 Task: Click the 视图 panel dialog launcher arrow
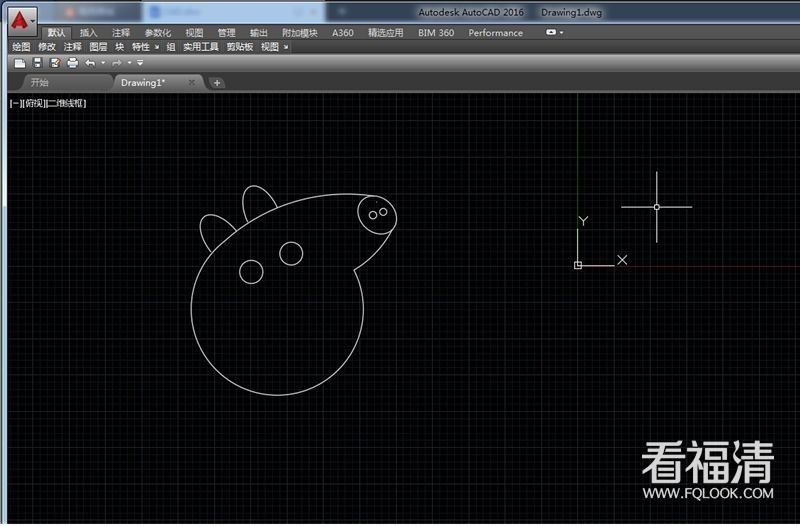286,47
